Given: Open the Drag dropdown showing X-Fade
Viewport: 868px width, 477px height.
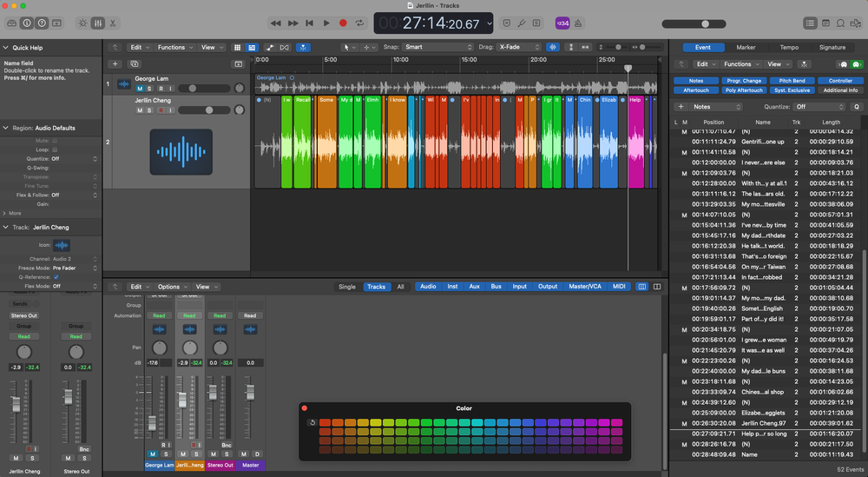Looking at the screenshot, I should click(x=520, y=47).
